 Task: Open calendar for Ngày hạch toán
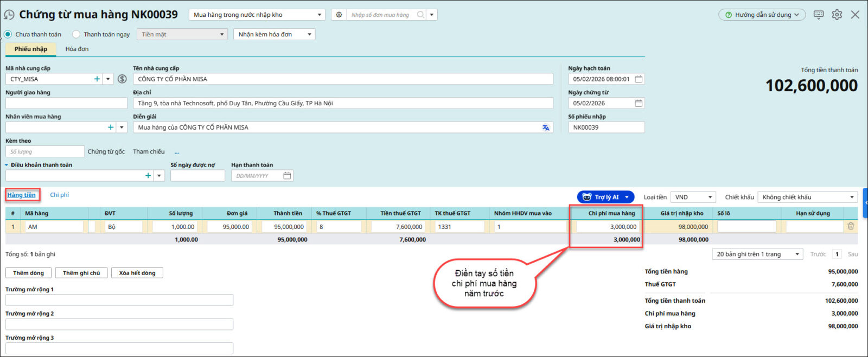(639, 79)
